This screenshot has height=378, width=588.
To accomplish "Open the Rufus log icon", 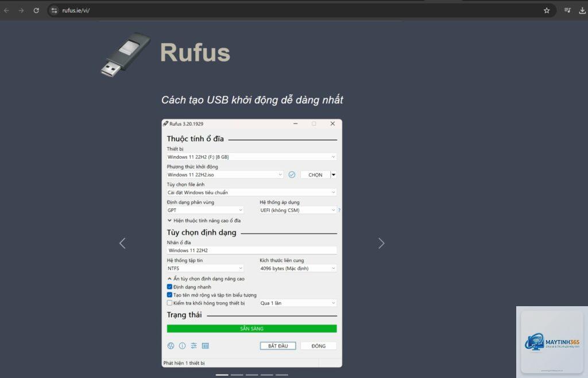I will click(205, 346).
